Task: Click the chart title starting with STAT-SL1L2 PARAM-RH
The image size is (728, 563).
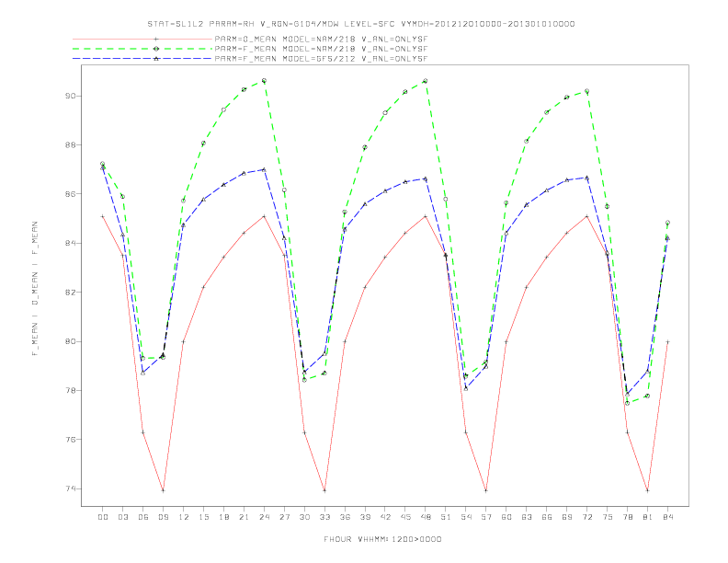Action: [x=360, y=24]
